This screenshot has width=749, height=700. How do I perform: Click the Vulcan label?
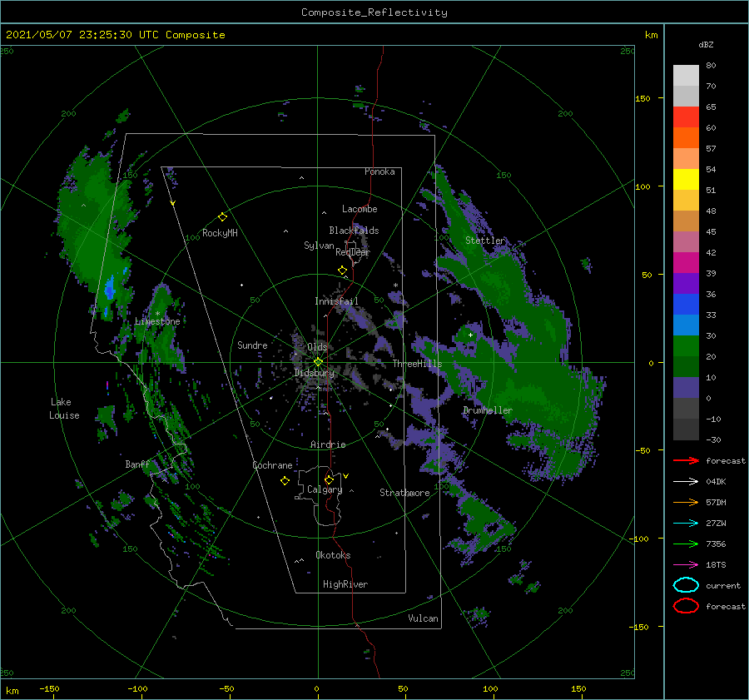[424, 618]
